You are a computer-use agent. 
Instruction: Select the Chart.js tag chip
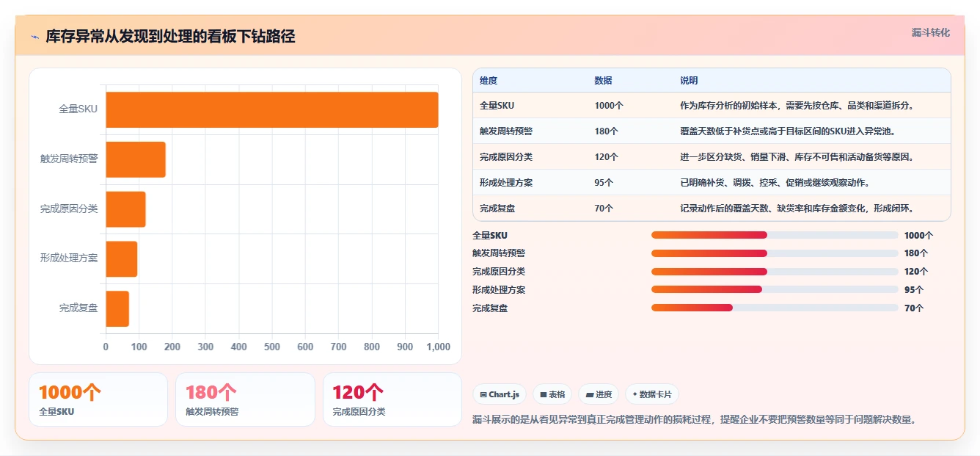(x=500, y=394)
